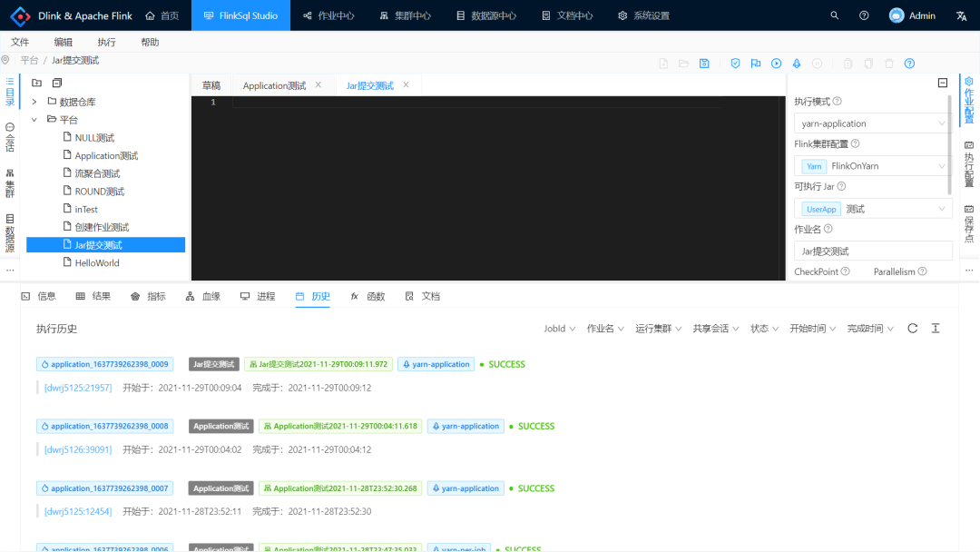This screenshot has height=552, width=980.
Task: Open the 开始时间 filter dropdown
Action: pyautogui.click(x=812, y=328)
